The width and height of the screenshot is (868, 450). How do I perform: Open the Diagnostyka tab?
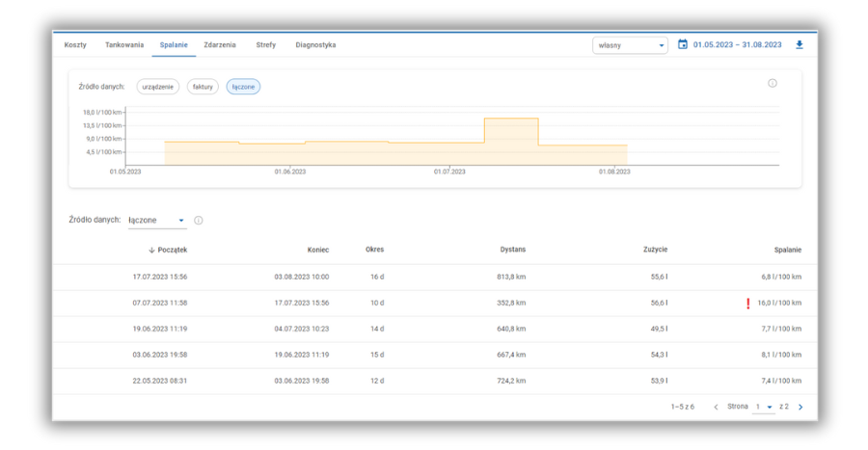tap(315, 45)
